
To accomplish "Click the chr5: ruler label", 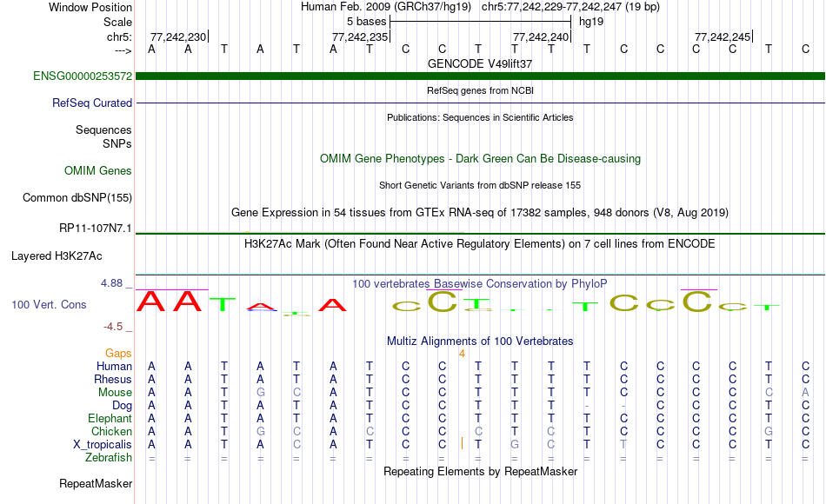I will click(x=119, y=36).
